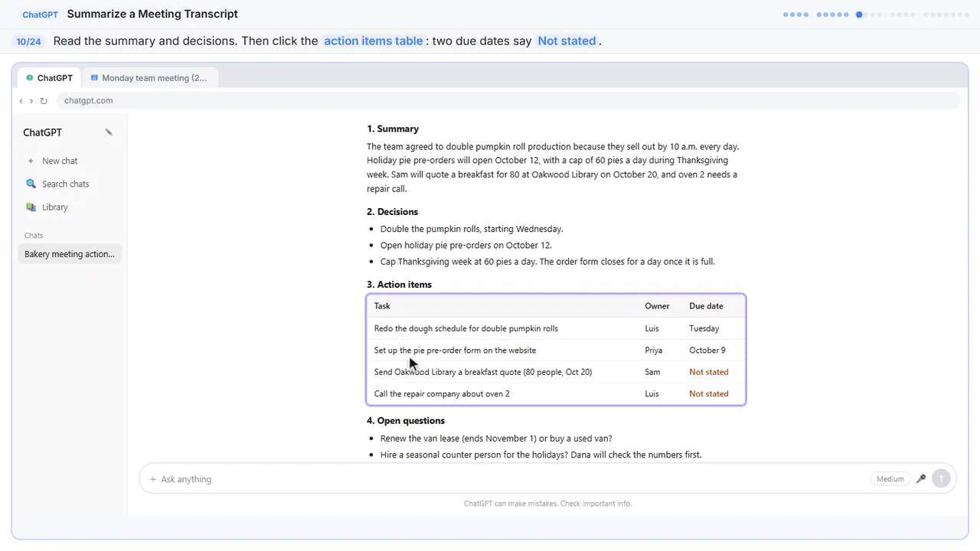Click Call the repair company about oven 2
980x551 pixels.
tap(442, 394)
